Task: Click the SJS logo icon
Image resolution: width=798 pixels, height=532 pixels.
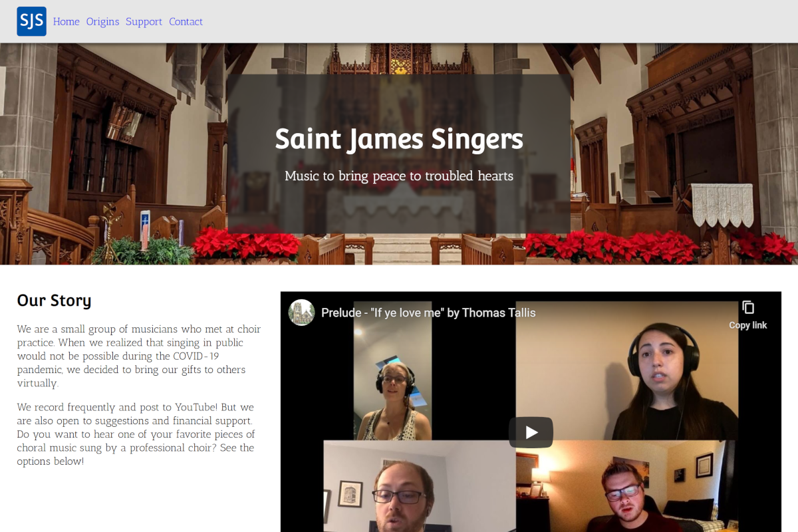Action: (31, 21)
